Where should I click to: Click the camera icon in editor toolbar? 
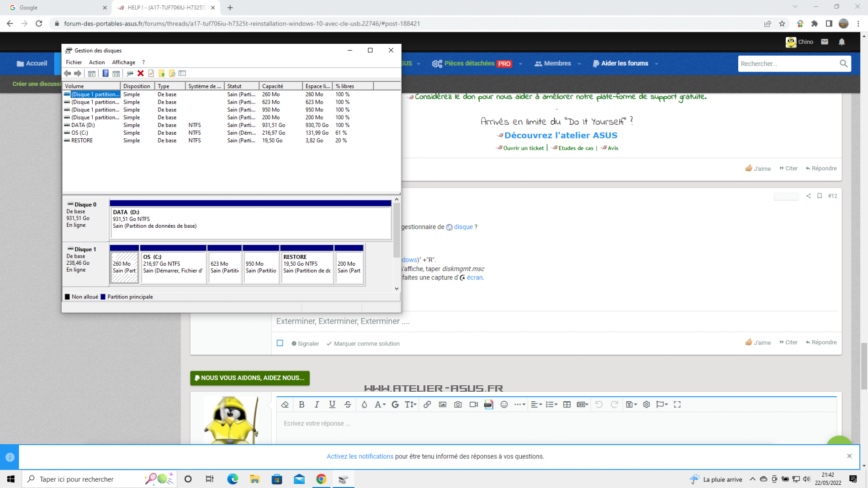point(458,404)
